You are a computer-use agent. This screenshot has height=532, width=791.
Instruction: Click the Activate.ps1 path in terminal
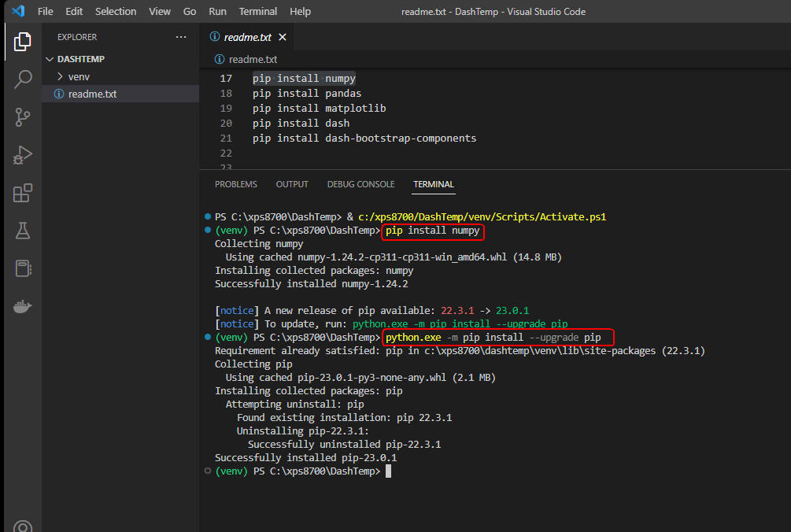[x=482, y=217]
